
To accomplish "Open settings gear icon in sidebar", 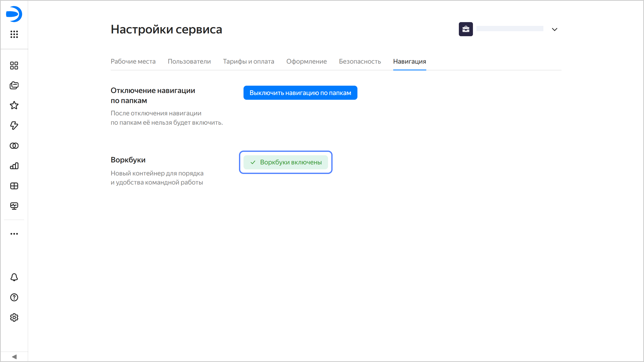I will pos(14,318).
